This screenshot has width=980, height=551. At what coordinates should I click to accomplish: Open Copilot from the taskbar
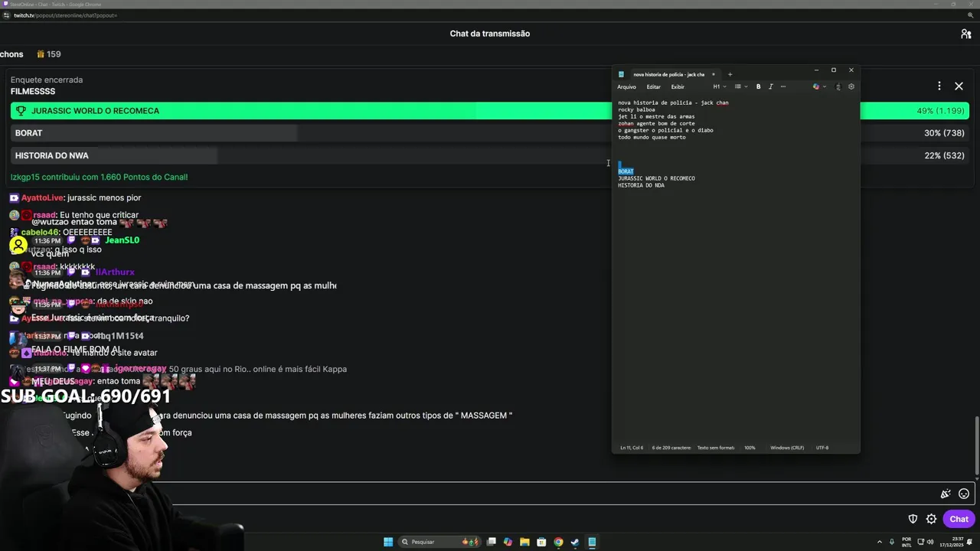click(508, 542)
